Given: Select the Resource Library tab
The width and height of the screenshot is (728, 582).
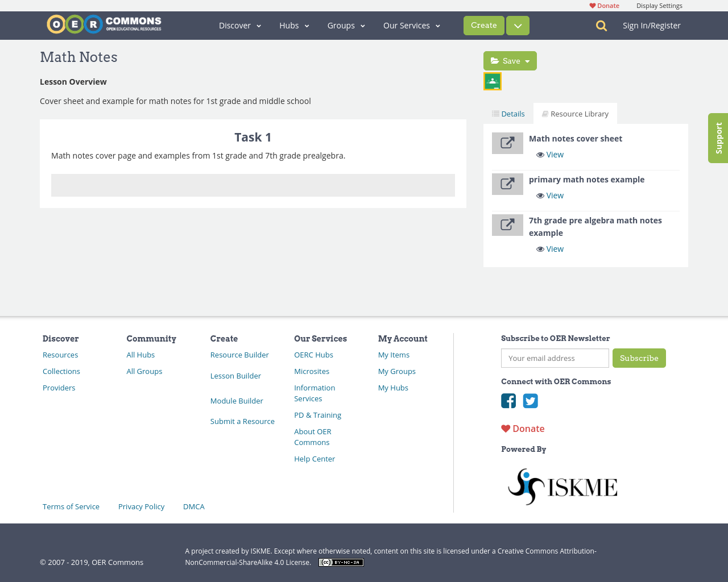Looking at the screenshot, I should point(575,113).
